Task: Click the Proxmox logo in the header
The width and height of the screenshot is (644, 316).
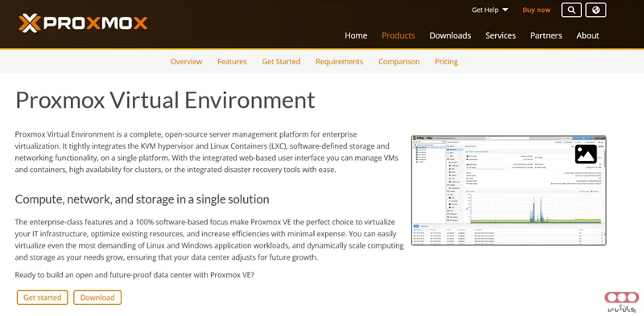Action: (x=83, y=23)
